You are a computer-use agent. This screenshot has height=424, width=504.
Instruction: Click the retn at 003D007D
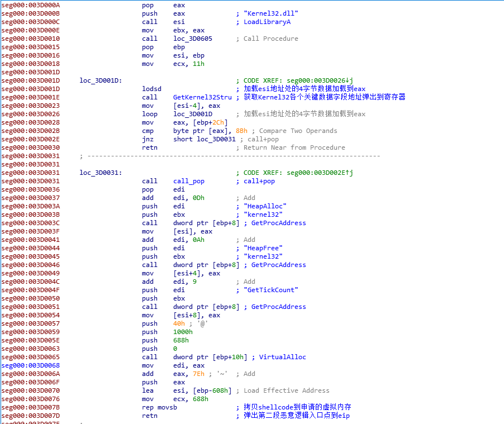[149, 416]
